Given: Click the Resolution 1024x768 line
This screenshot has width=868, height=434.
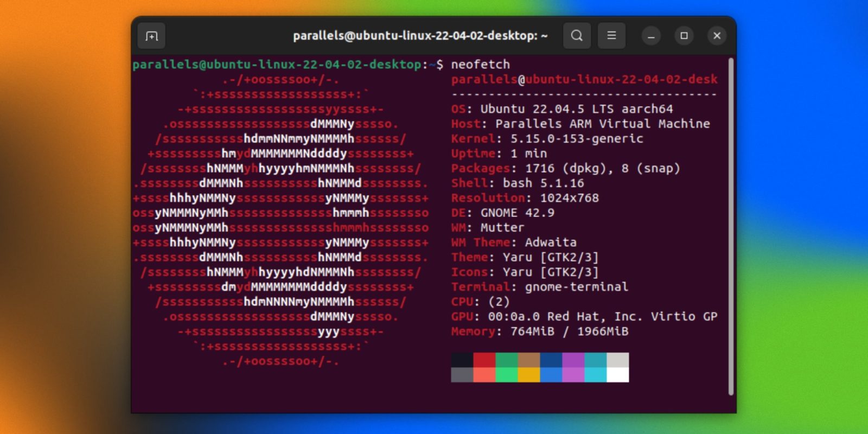Looking at the screenshot, I should click(525, 198).
